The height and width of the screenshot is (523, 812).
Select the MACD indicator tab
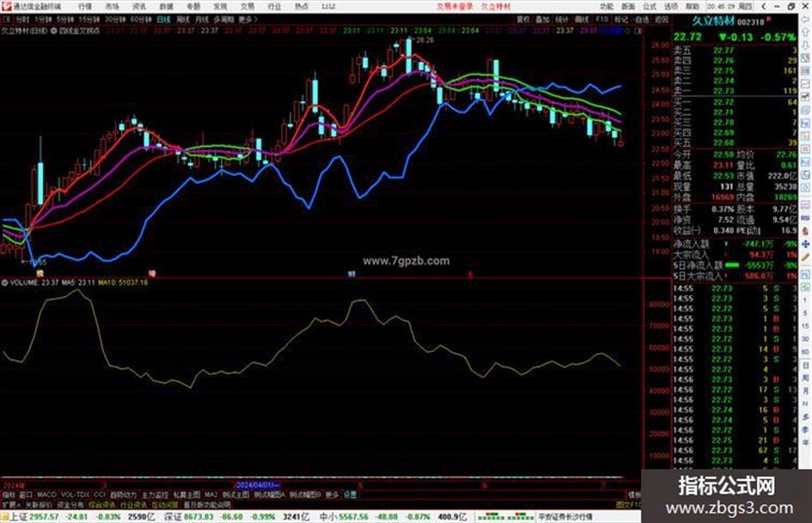[x=46, y=495]
